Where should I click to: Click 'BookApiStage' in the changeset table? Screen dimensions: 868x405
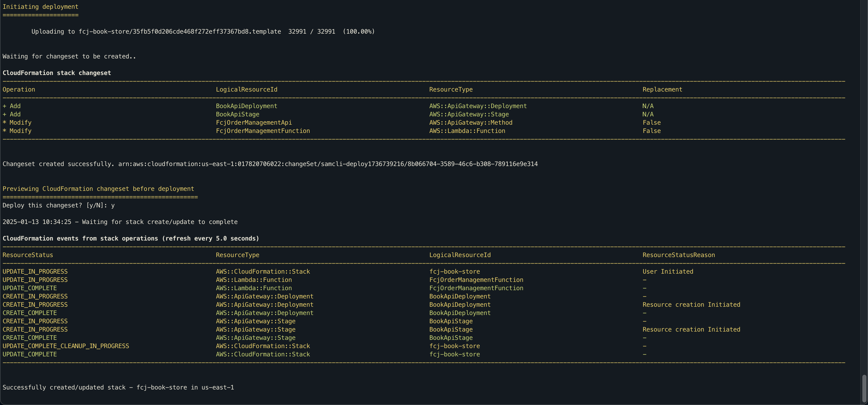(238, 114)
